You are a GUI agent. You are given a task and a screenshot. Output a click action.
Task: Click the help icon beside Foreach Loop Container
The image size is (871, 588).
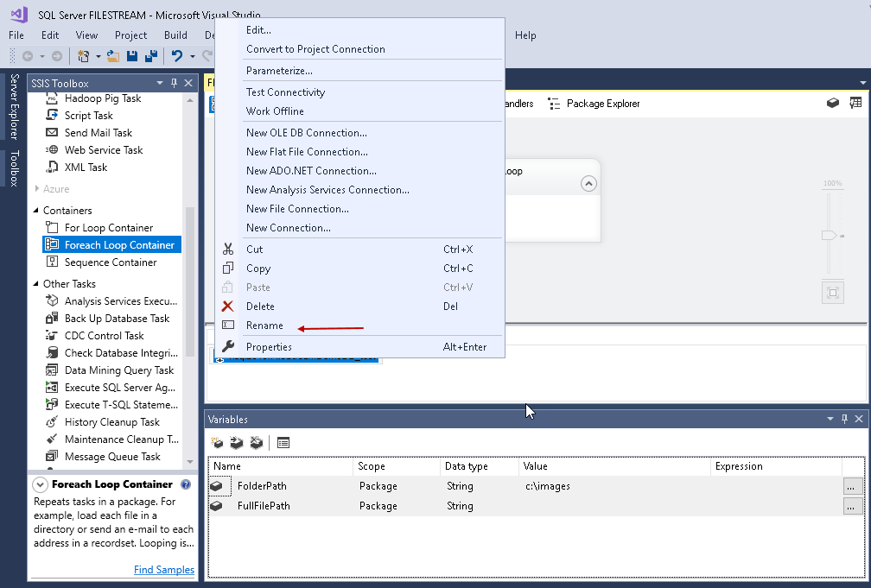[186, 484]
